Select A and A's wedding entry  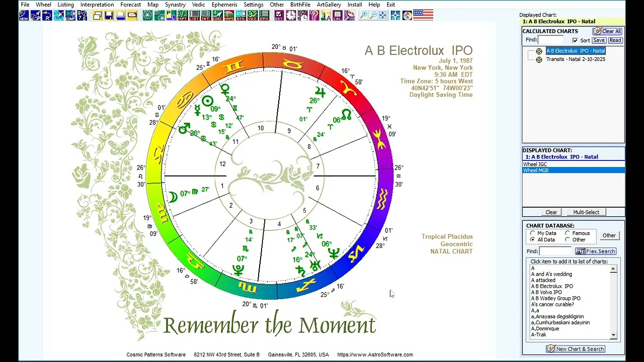(551, 274)
